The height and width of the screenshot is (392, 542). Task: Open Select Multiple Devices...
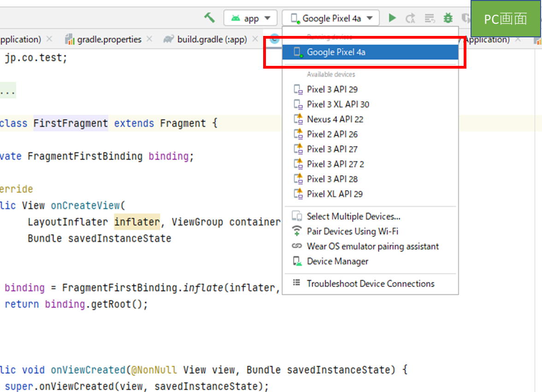(370, 216)
